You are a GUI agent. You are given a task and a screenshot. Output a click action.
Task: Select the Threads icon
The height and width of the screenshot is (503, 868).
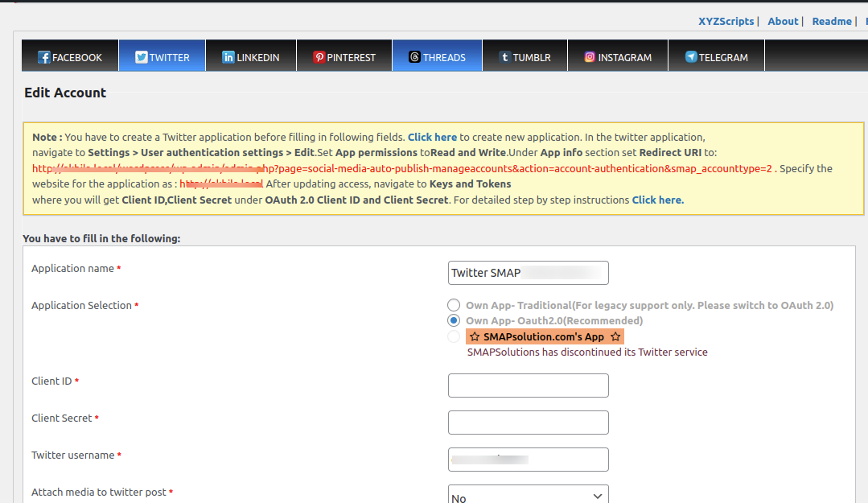(x=415, y=56)
